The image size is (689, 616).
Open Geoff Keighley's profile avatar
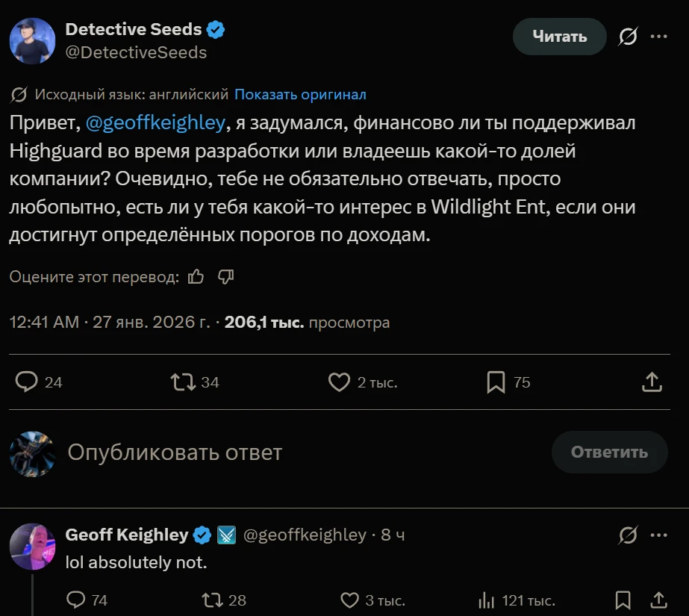pos(32,546)
